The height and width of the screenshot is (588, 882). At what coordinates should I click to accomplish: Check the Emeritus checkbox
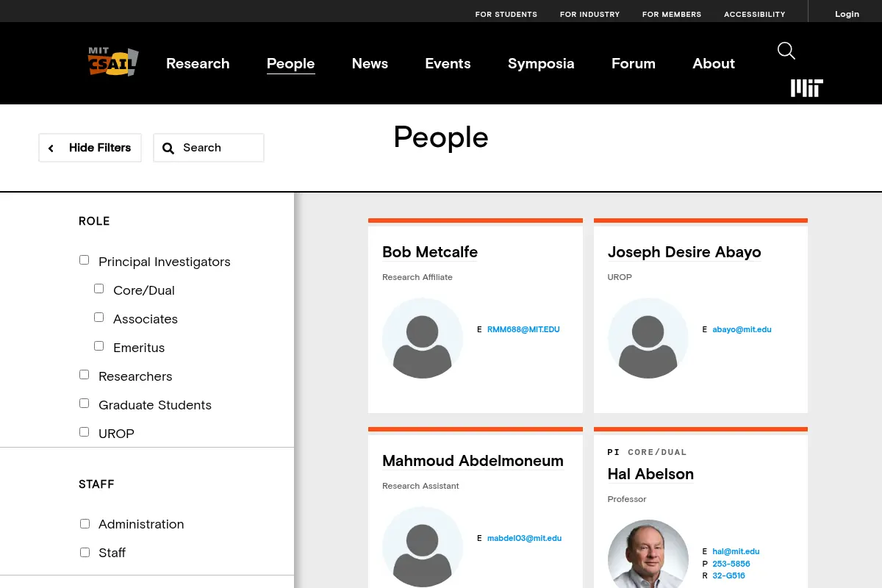coord(98,346)
